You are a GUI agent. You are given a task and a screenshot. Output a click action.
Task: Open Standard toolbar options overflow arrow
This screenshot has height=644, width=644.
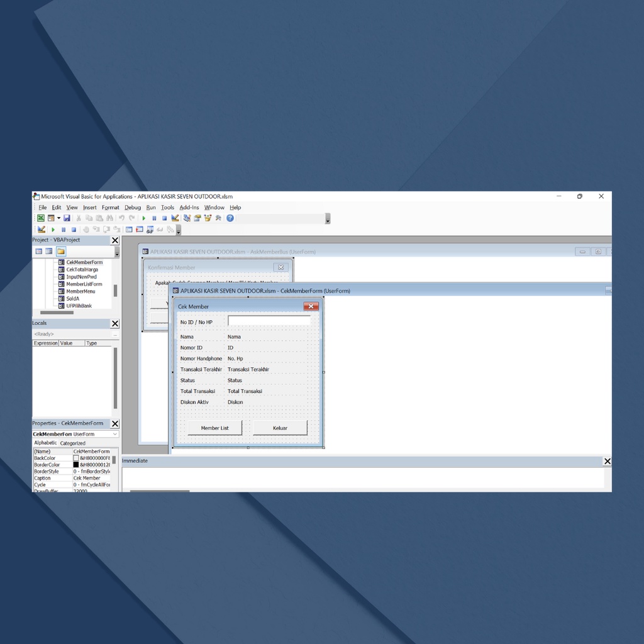[x=328, y=218]
